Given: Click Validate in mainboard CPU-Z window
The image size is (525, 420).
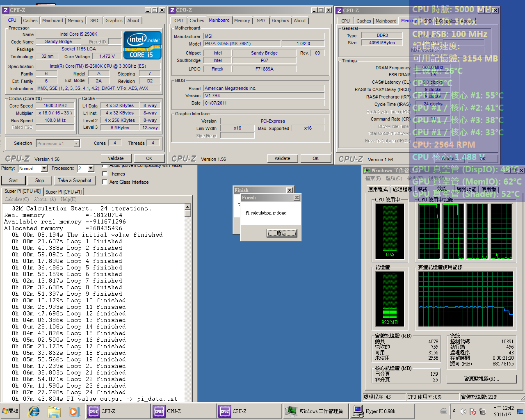Looking at the screenshot, I should [x=282, y=158].
